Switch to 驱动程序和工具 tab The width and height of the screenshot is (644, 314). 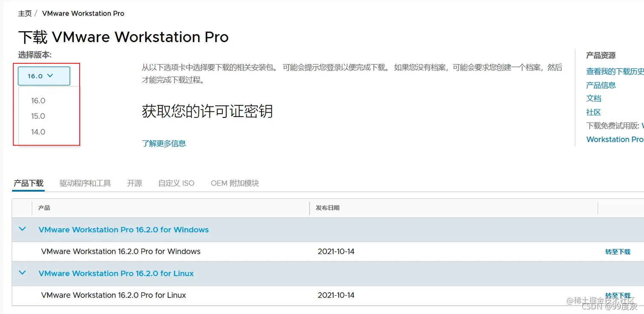(85, 183)
